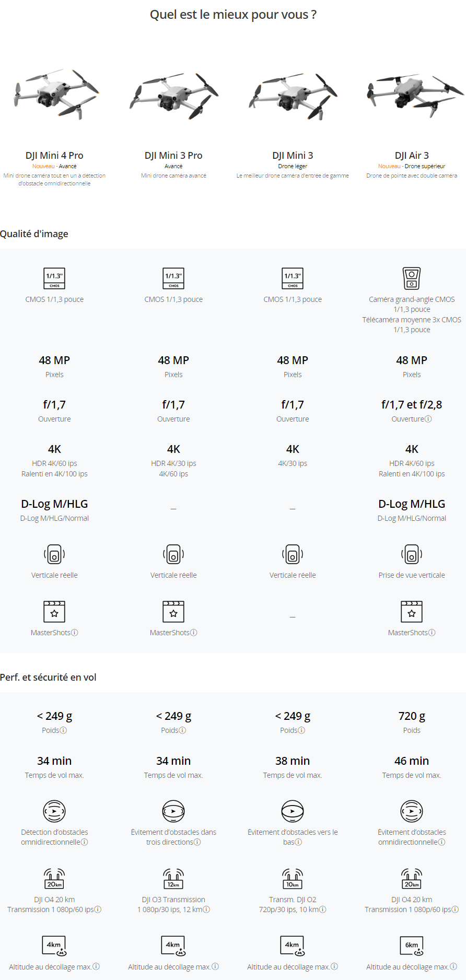Image resolution: width=466 pixels, height=980 pixels.
Task: Click info icon beside Mini 3 Pro MasterShots
Action: click(x=194, y=633)
